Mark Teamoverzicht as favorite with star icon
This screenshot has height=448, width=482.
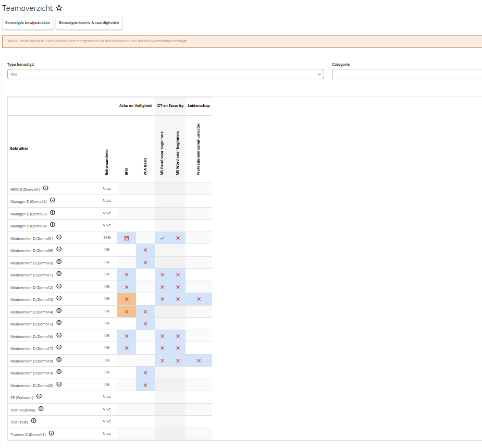point(59,8)
